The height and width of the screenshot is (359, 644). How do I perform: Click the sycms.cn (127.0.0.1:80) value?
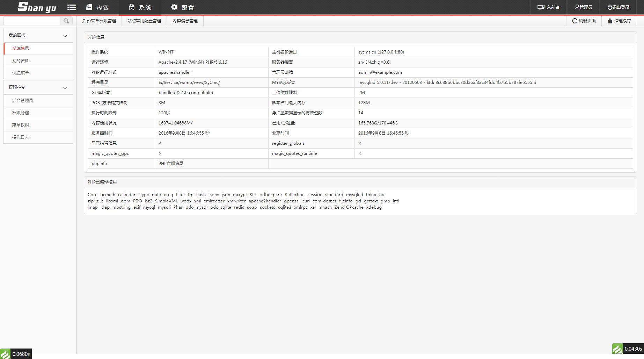pyautogui.click(x=381, y=52)
